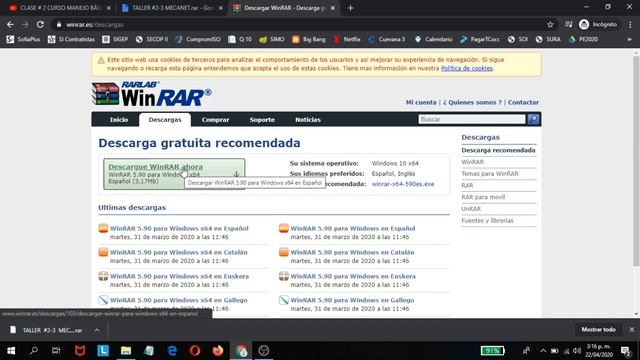Open Netflix bookmark

[347, 39]
